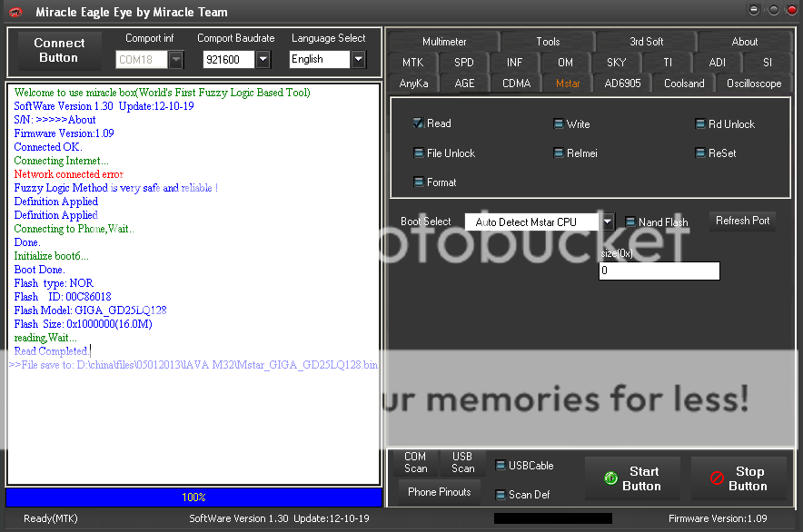Screen dimensions: 803x532
Task: Click the 'Initialize boot6...' log line
Action: click(x=51, y=256)
